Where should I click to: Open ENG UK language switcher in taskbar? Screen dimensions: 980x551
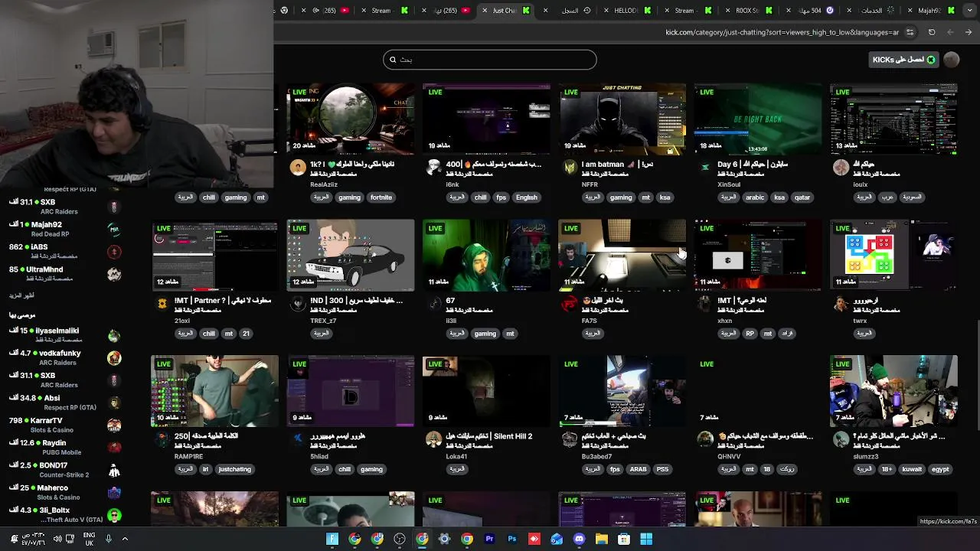89,539
